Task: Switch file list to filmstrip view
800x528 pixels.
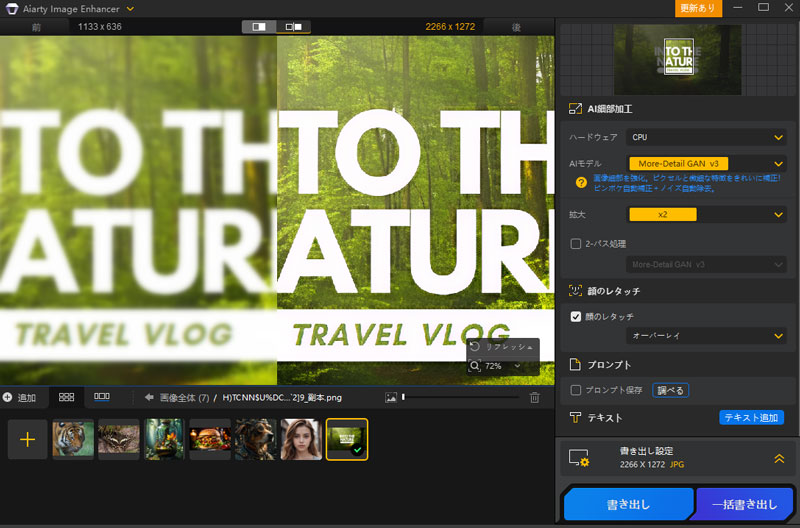Action: 101,397
